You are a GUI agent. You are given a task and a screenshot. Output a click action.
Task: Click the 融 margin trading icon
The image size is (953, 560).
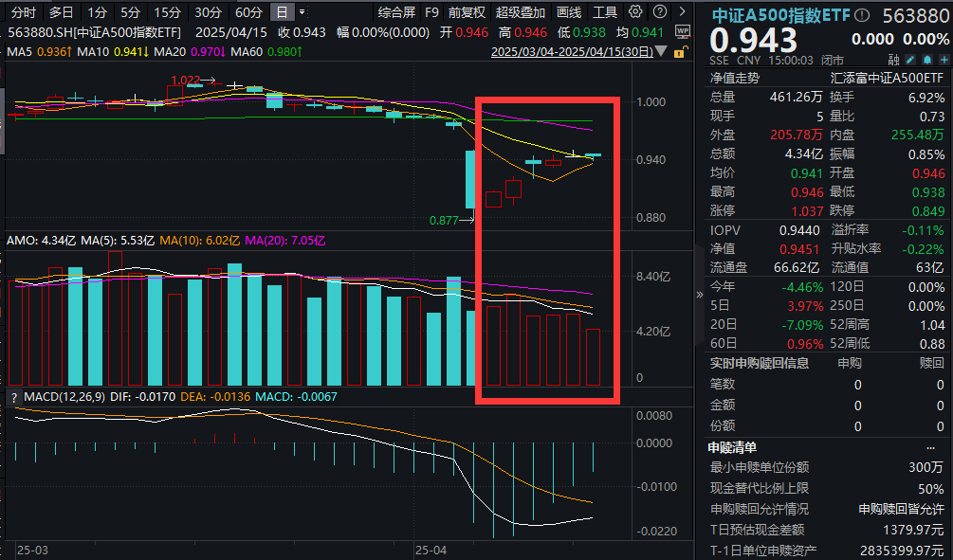click(x=892, y=59)
